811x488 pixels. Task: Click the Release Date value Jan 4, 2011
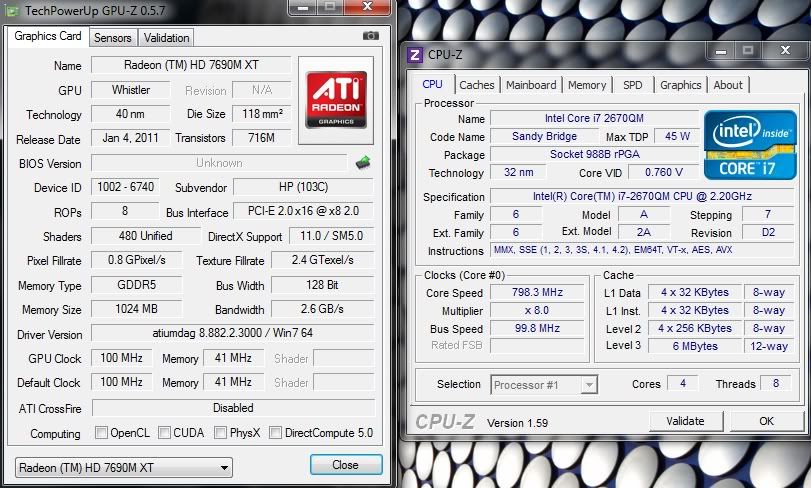pyautogui.click(x=131, y=138)
